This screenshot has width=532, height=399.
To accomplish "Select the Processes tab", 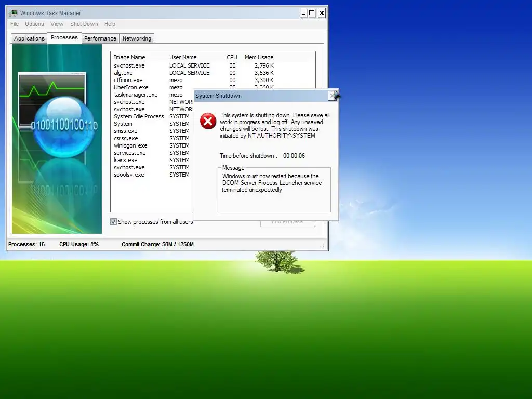I will point(64,37).
